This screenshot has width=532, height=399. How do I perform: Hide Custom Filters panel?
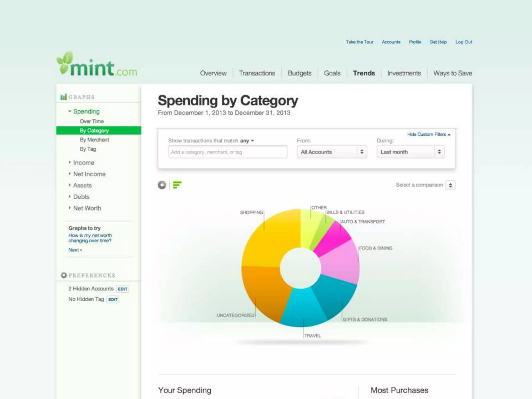429,134
